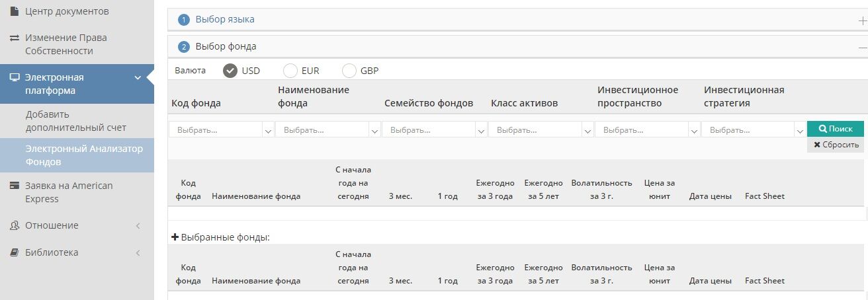This screenshot has width=868, height=300.
Task: Click the arrows icon beside Изменение Права Собственности
Action: click(x=14, y=38)
